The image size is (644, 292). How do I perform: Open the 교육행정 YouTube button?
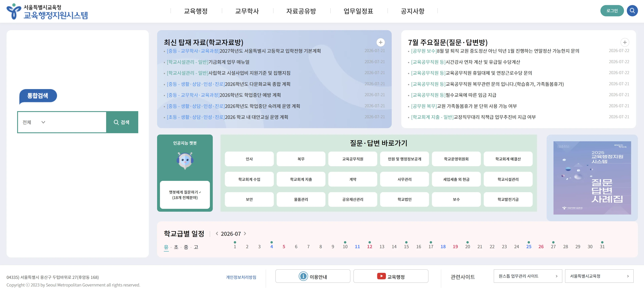point(391,276)
